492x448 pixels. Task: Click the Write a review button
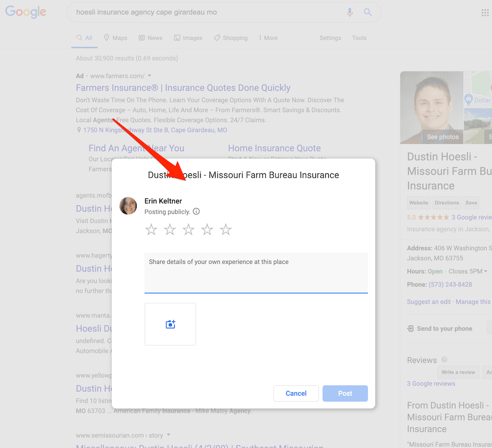tap(458, 372)
